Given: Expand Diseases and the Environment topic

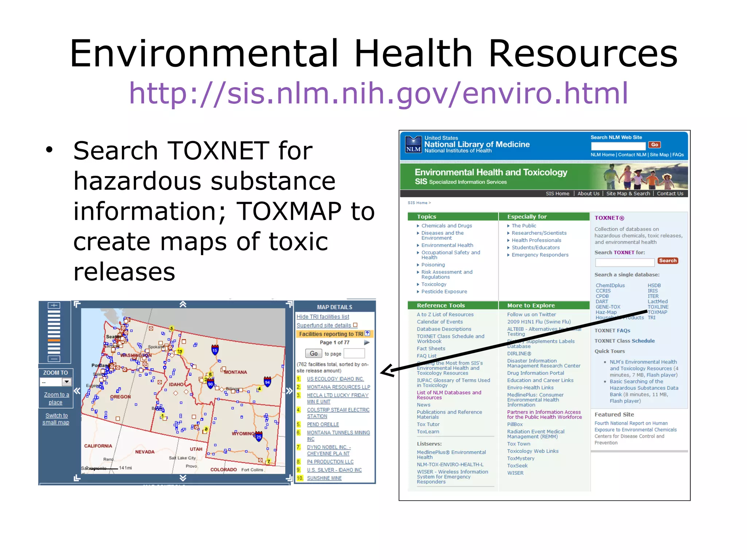Looking at the screenshot, I should click(418, 233).
